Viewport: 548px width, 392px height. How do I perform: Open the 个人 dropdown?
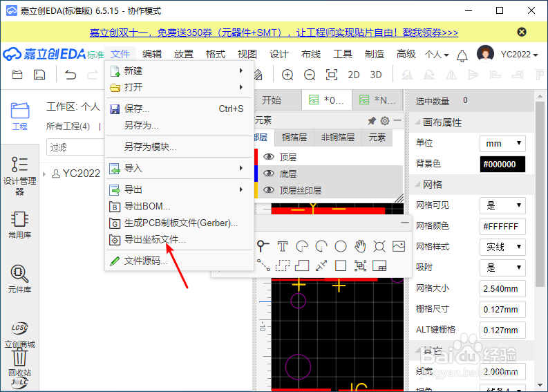437,55
